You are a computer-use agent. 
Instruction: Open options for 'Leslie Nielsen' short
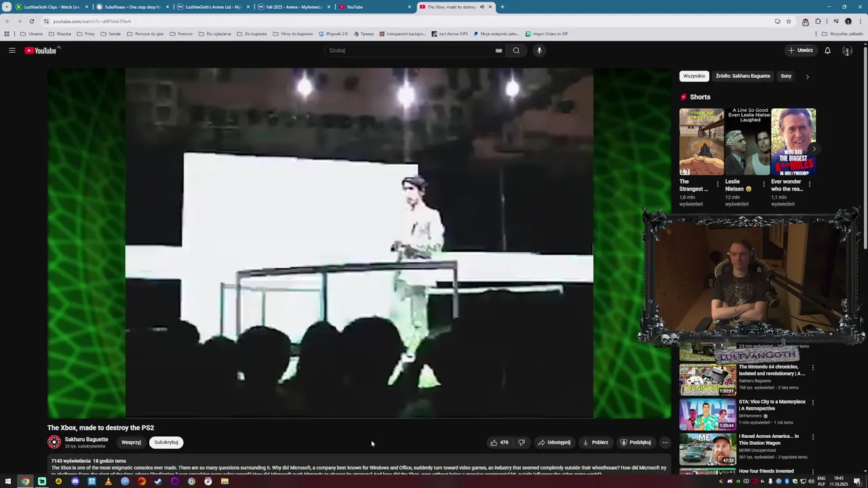[764, 183]
